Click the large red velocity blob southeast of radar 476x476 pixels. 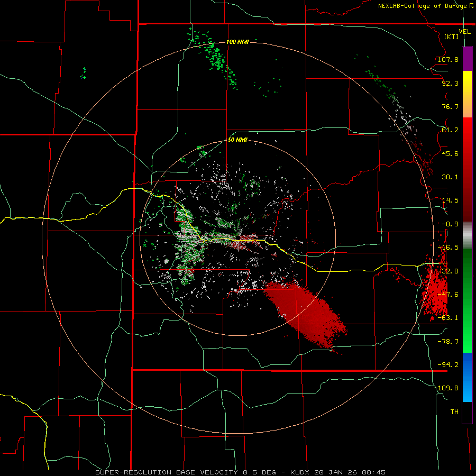pos(306,315)
